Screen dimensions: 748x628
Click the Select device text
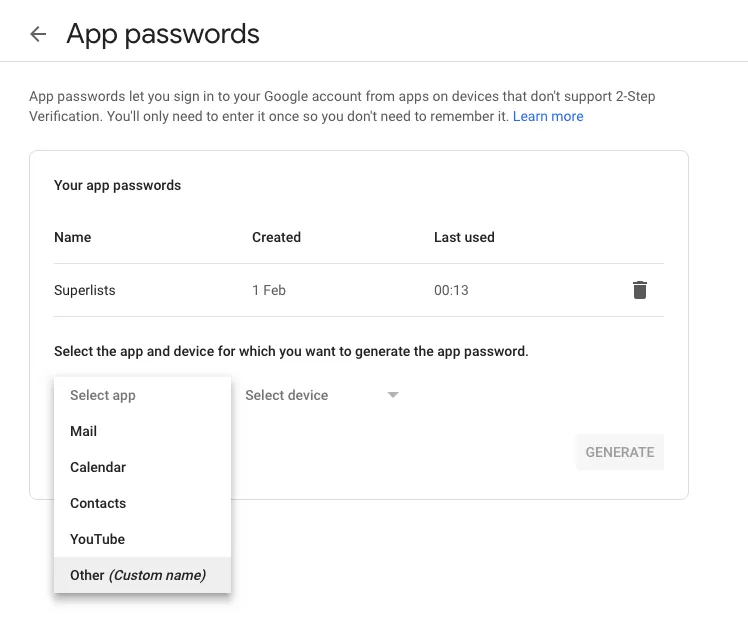coord(287,395)
